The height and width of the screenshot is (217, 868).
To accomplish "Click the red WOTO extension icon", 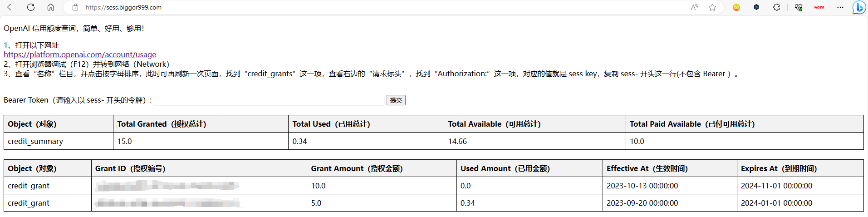I will (819, 7).
